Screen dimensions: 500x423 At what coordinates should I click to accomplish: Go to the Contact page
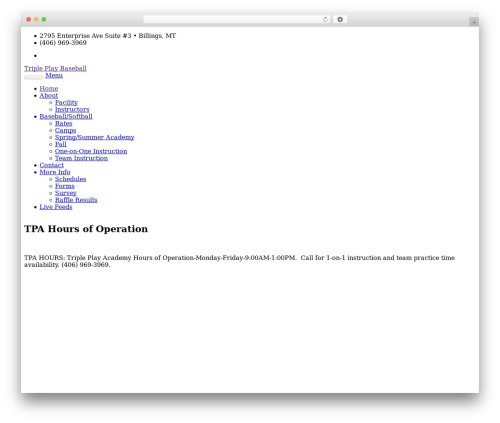coord(52,165)
